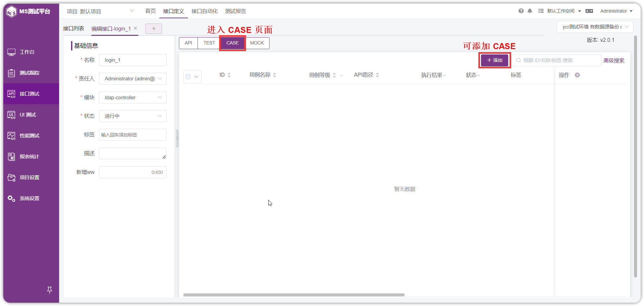Open 系统设置 in the sidebar
This screenshot has height=306, width=644.
pyautogui.click(x=31, y=198)
